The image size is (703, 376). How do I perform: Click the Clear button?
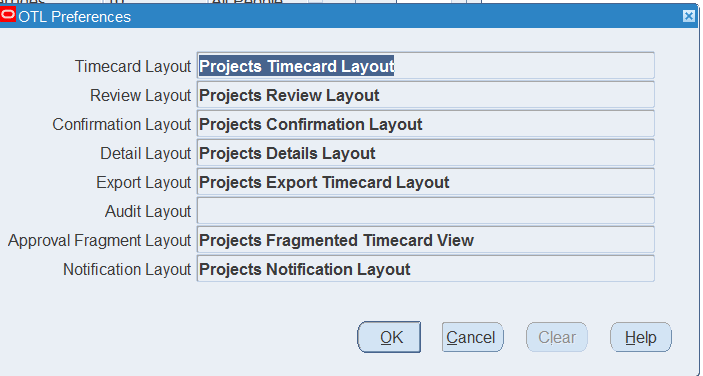coord(557,337)
